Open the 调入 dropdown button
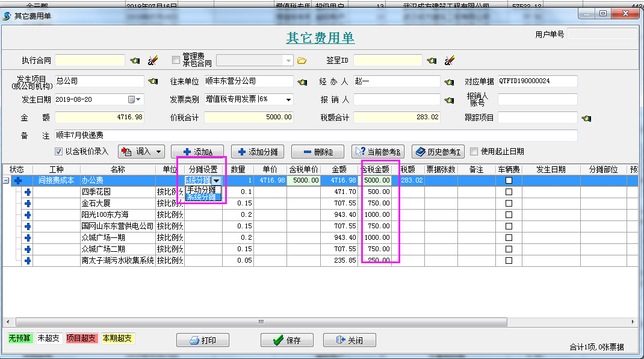Image resolution: width=644 pixels, height=359 pixels. pyautogui.click(x=159, y=152)
